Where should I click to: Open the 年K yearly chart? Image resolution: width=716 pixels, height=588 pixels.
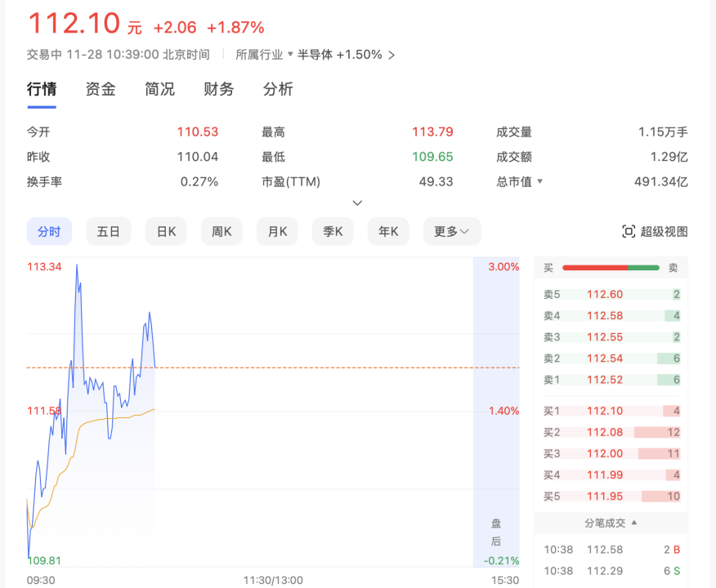click(x=388, y=232)
